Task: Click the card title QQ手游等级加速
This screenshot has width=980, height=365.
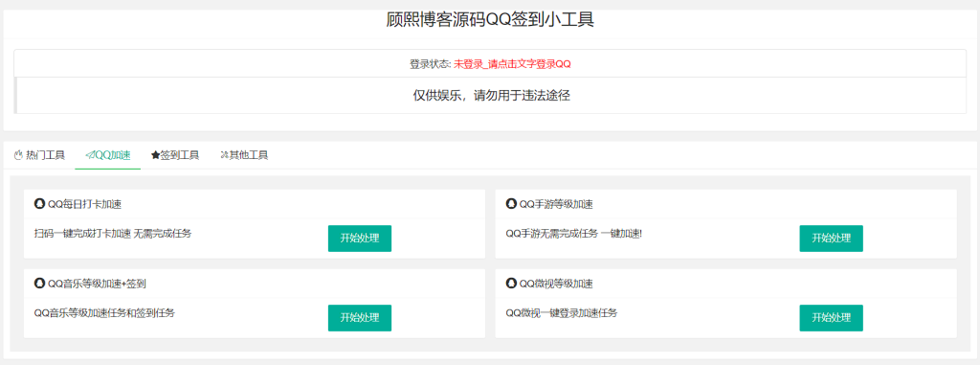Action: (556, 204)
